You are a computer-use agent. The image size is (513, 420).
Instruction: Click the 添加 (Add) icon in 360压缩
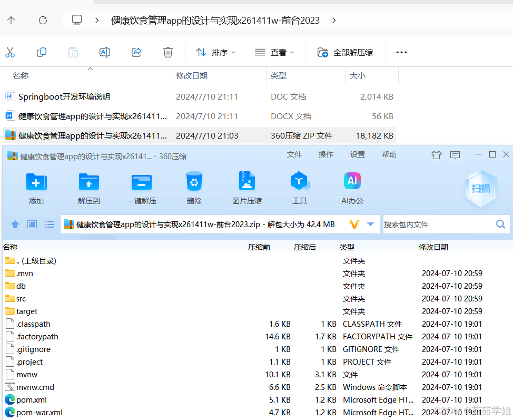(36, 182)
